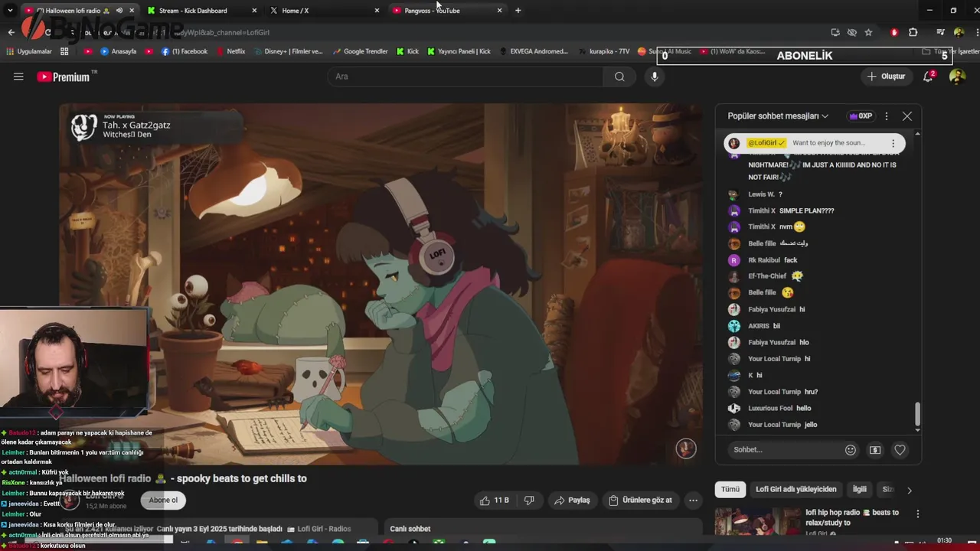Screen dimensions: 980x551
Task: Go back with browser back arrow
Action: click(x=11, y=32)
